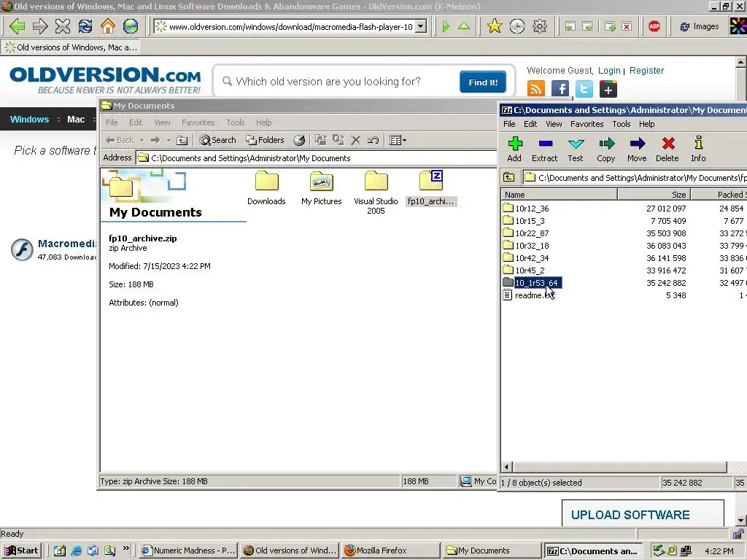This screenshot has height=560, width=747.
Task: Click Folders button in My Documents toolbar
Action: point(265,140)
